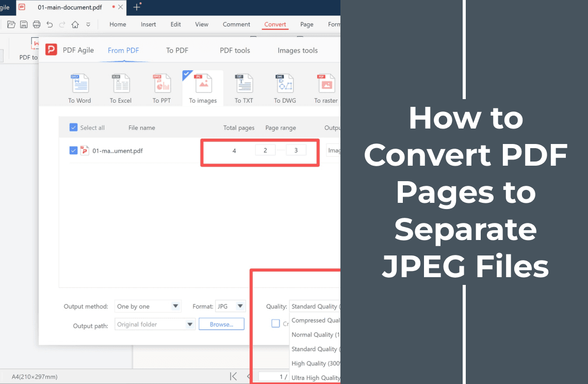
Task: Click the Print icon in toolbar
Action: [x=37, y=24]
